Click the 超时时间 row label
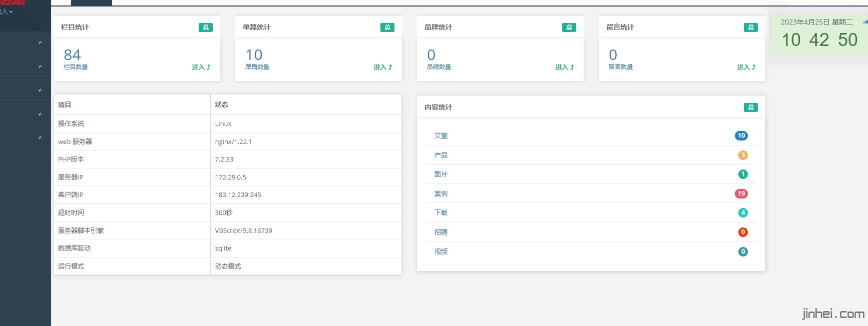Viewport: 868px width, 326px height. pyautogui.click(x=71, y=213)
